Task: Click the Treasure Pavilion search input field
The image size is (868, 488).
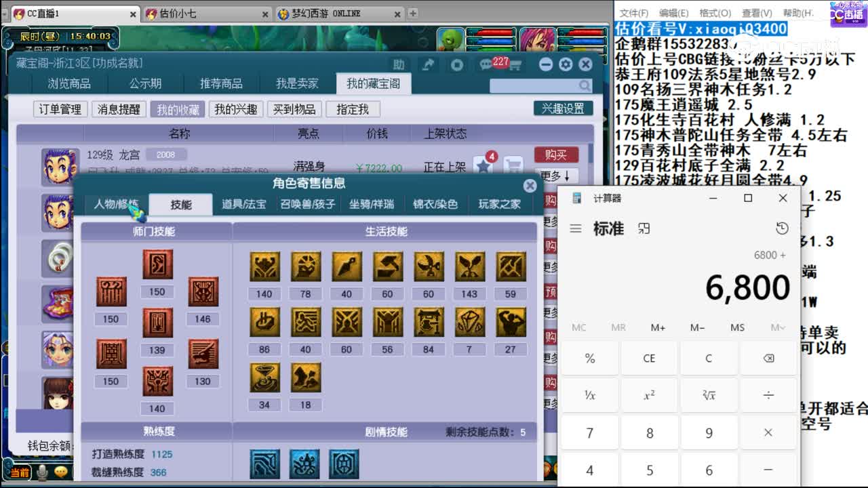Action: click(x=534, y=85)
